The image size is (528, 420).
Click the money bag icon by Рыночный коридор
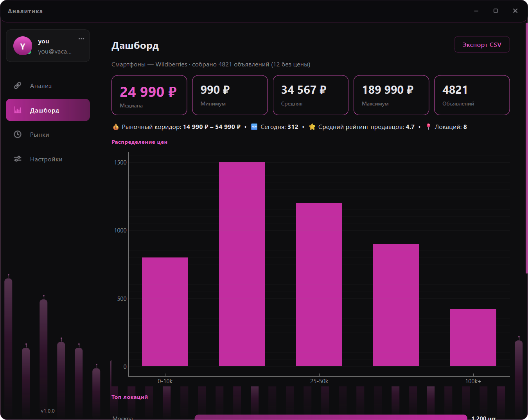(x=116, y=127)
